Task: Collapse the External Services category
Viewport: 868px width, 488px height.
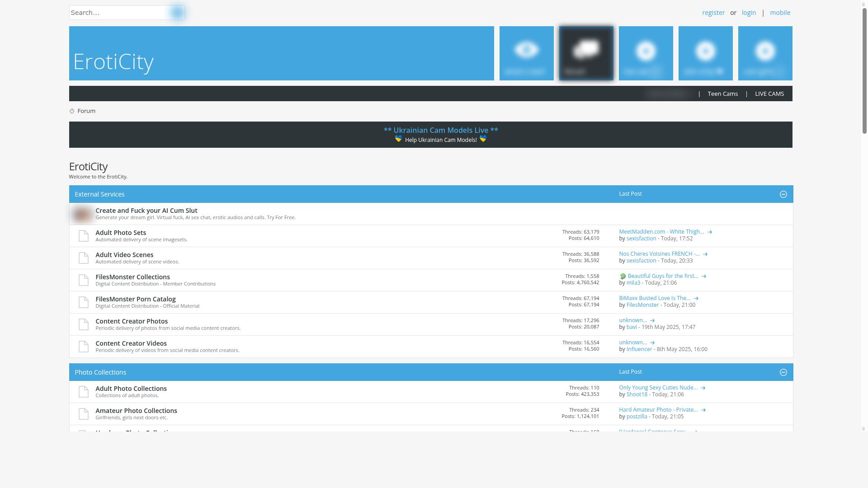Action: (x=783, y=194)
